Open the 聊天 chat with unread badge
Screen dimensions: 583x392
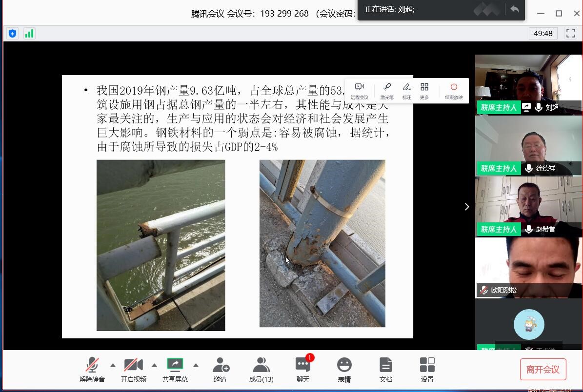pos(303,370)
